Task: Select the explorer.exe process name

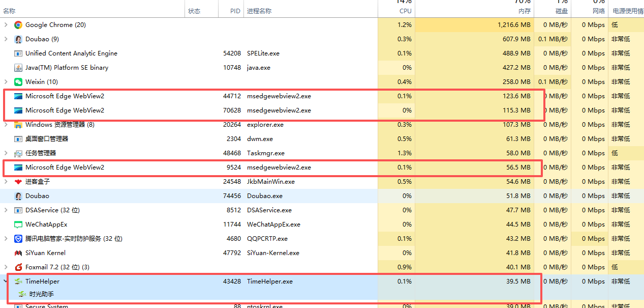Action: pos(265,125)
